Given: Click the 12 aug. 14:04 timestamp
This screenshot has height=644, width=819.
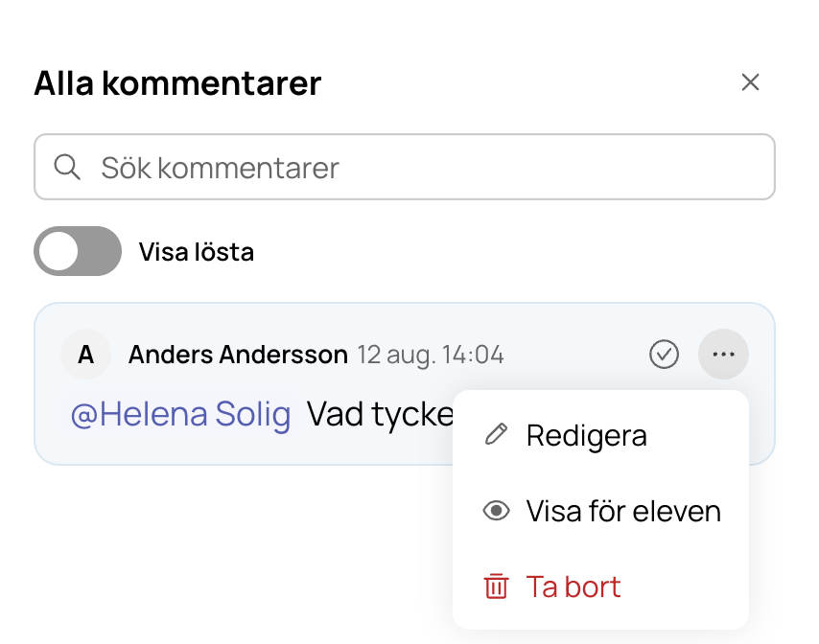Looking at the screenshot, I should coord(431,355).
